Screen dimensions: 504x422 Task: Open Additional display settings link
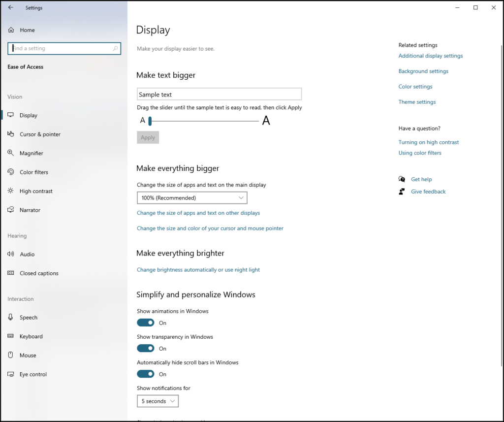click(430, 56)
